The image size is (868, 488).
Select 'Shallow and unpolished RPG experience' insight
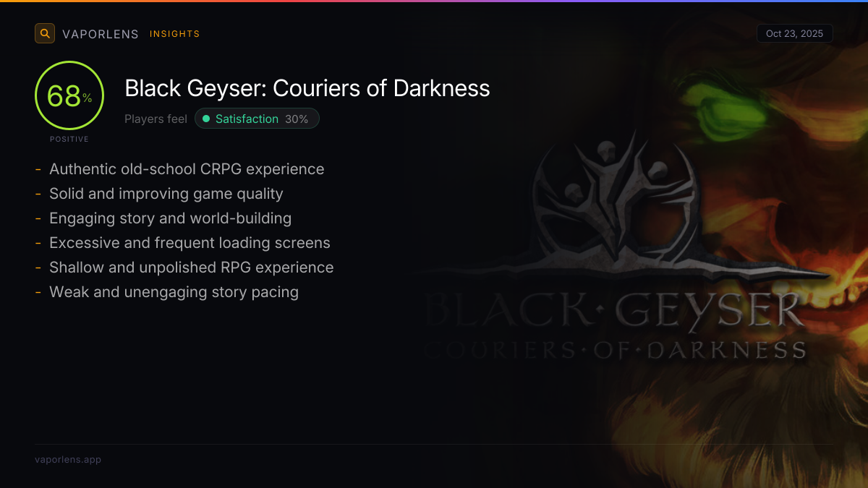click(192, 267)
